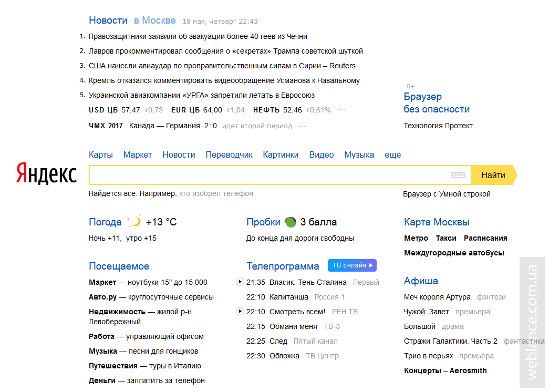
Task: Click the Такси link
Action: pos(446,238)
